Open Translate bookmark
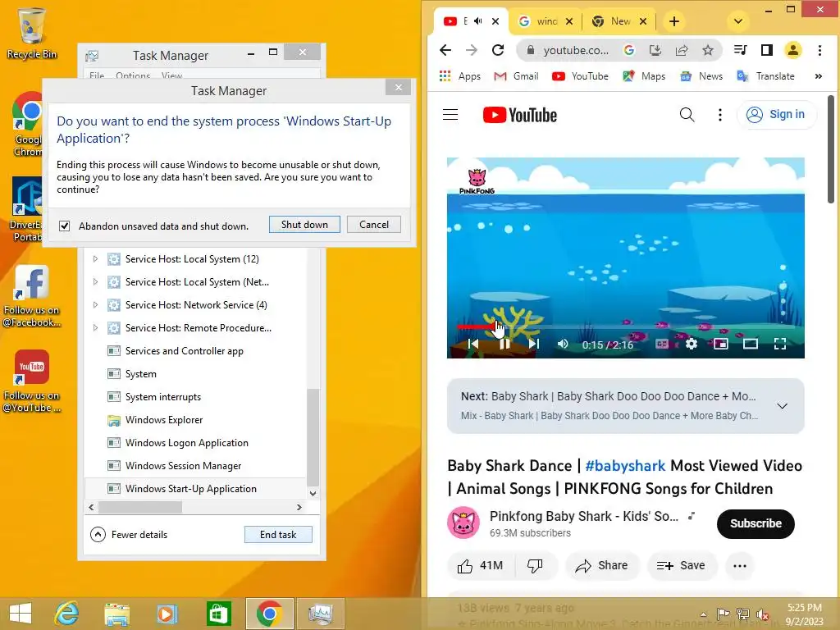Viewport: 840px width, 630px height. click(x=765, y=76)
